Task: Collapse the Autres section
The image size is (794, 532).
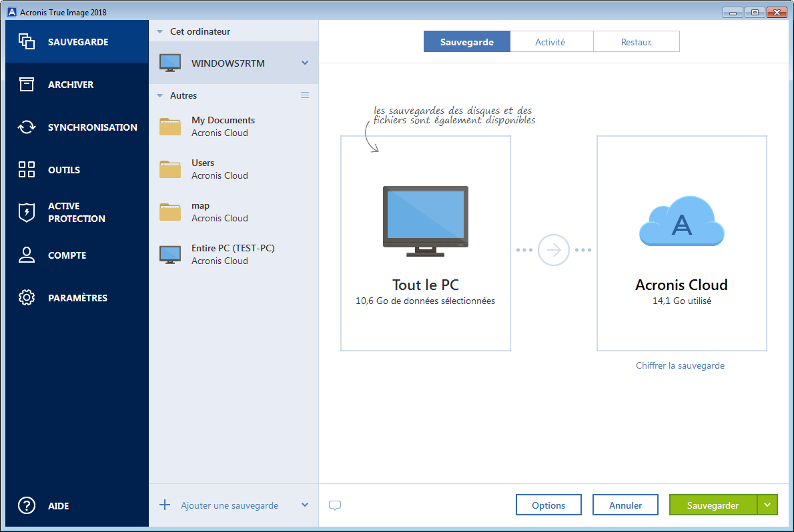Action: [160, 95]
